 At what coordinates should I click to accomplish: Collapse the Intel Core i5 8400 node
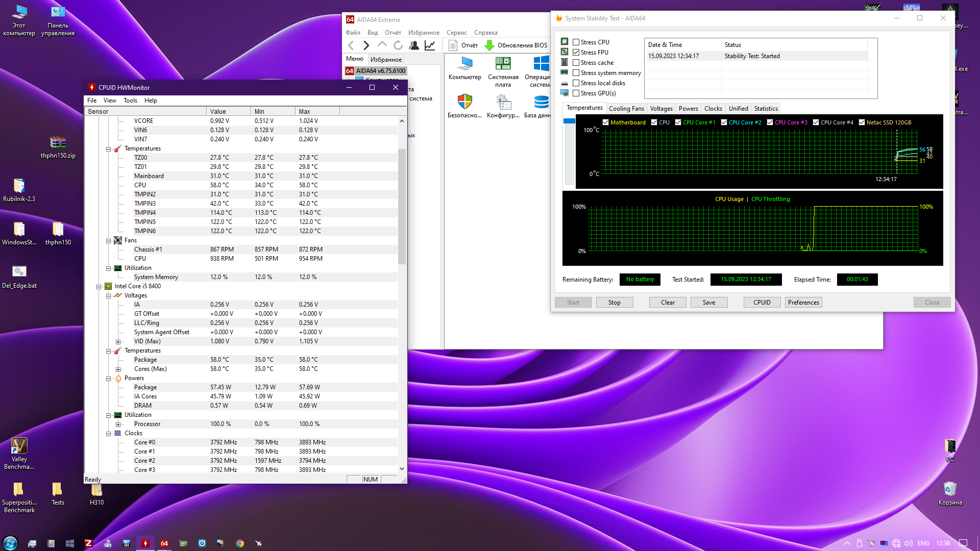pyautogui.click(x=99, y=287)
